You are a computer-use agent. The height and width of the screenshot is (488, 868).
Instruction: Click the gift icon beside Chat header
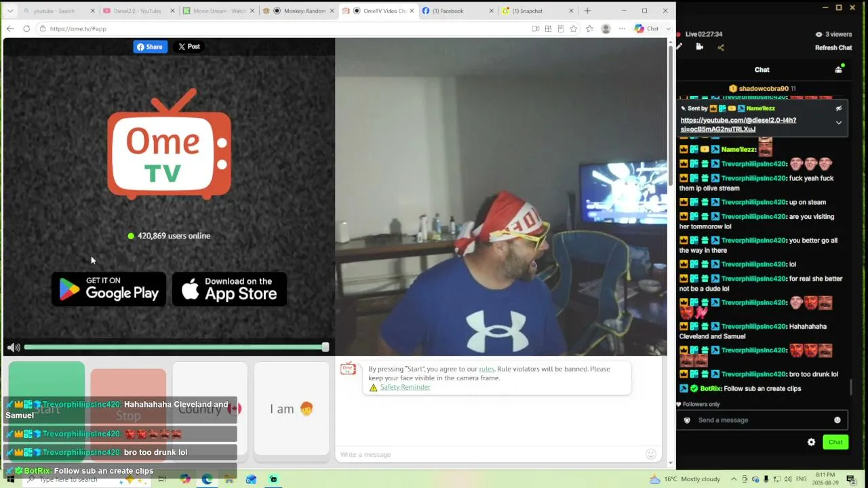point(839,69)
